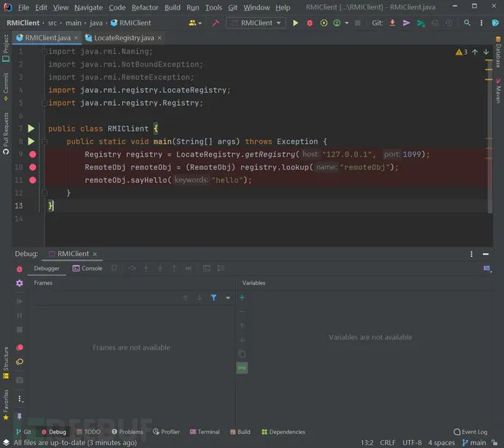Open Dependencies tool window
The width and height of the screenshot is (504, 448).
point(283,432)
